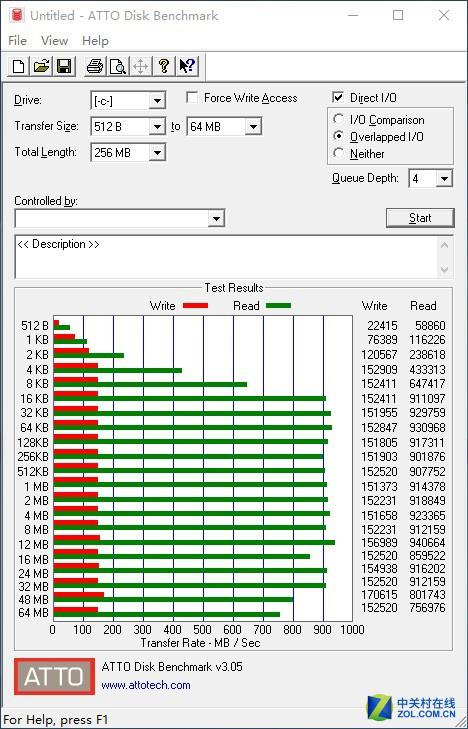Viewport: 468px width, 729px height.
Task: Open Total Length 256 MB dropdown
Action: click(x=158, y=152)
